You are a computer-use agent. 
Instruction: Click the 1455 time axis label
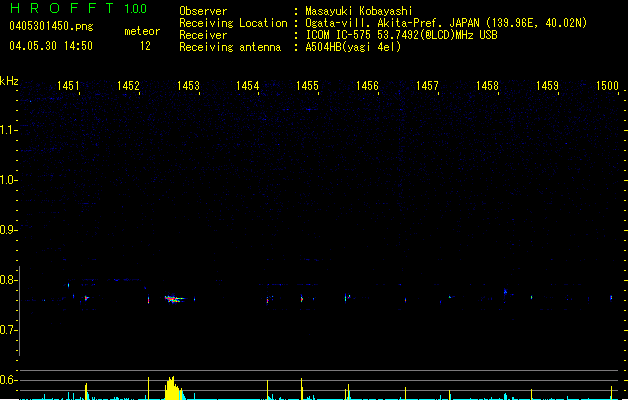pyautogui.click(x=307, y=86)
